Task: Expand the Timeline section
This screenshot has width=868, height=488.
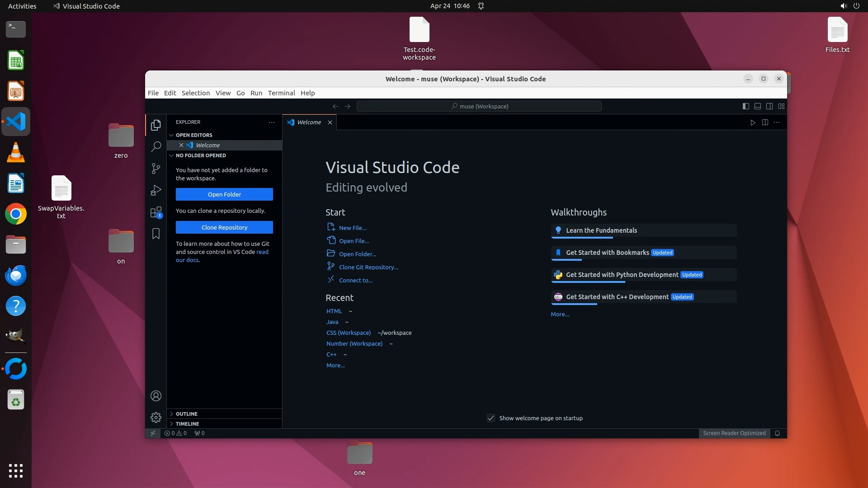Action: click(x=187, y=423)
